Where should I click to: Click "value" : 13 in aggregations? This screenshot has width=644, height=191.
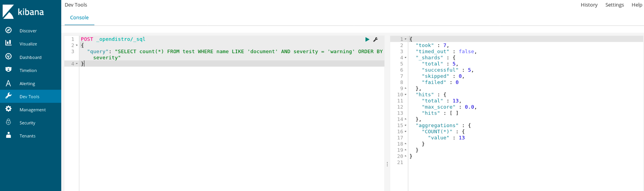pos(446,138)
